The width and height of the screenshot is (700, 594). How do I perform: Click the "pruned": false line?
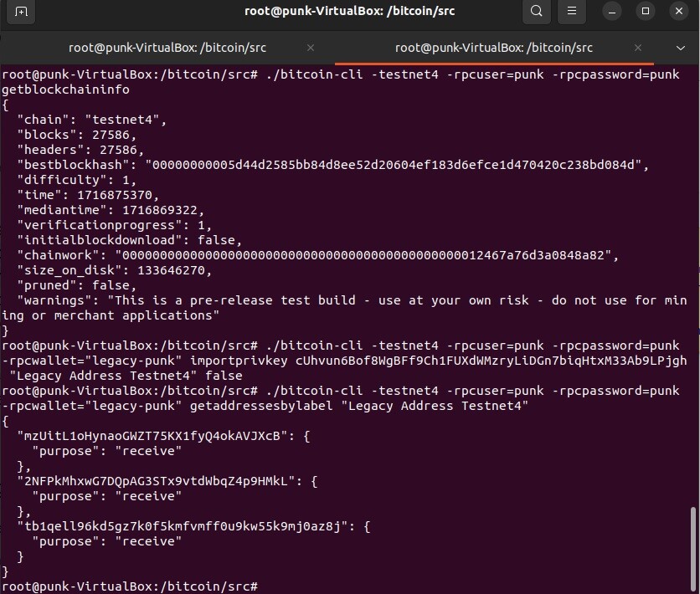(77, 285)
